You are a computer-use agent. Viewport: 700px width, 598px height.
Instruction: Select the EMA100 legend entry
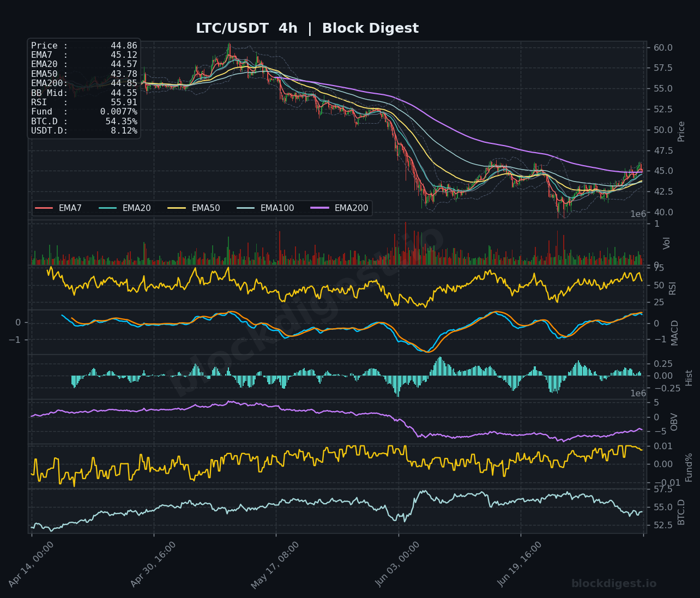coord(266,208)
